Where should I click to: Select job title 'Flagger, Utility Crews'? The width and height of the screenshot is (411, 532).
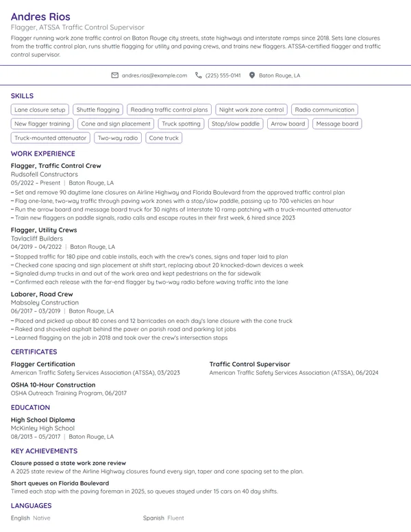click(x=44, y=230)
